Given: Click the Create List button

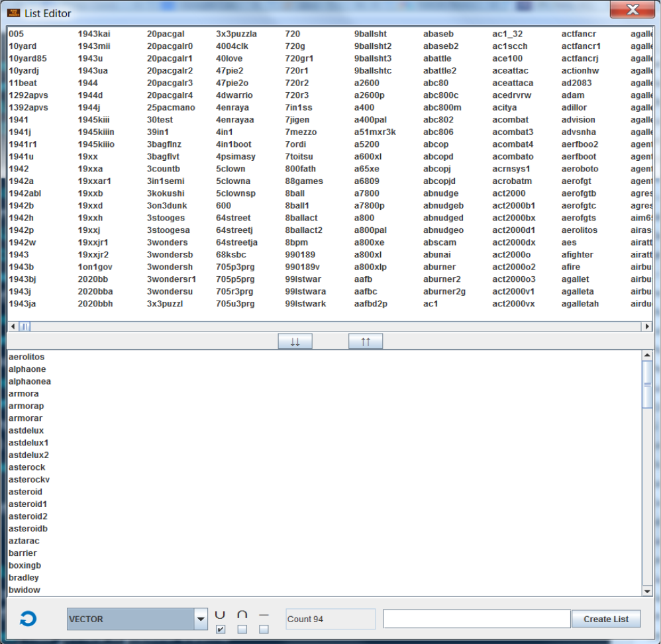Looking at the screenshot, I should pos(606,619).
